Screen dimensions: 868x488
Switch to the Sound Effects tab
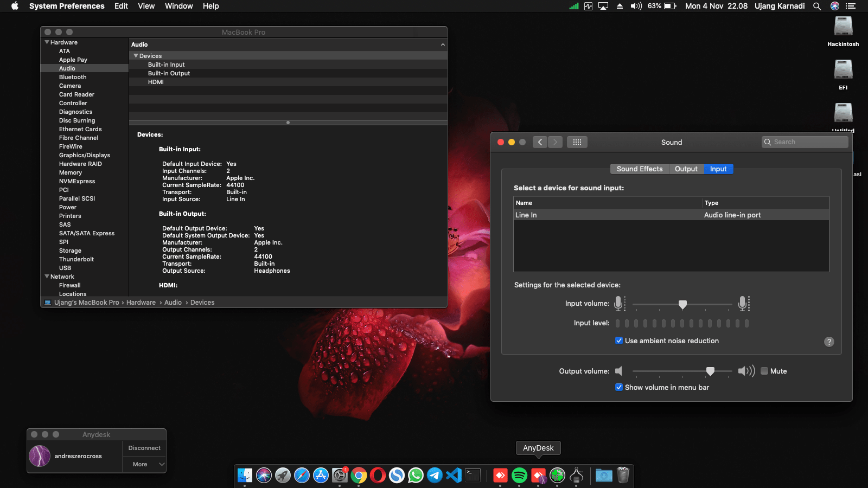point(639,169)
